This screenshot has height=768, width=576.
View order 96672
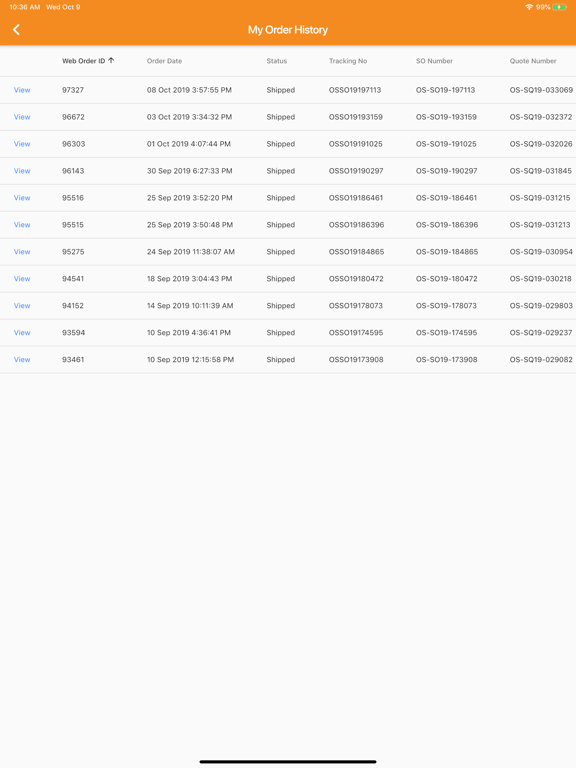click(x=22, y=117)
